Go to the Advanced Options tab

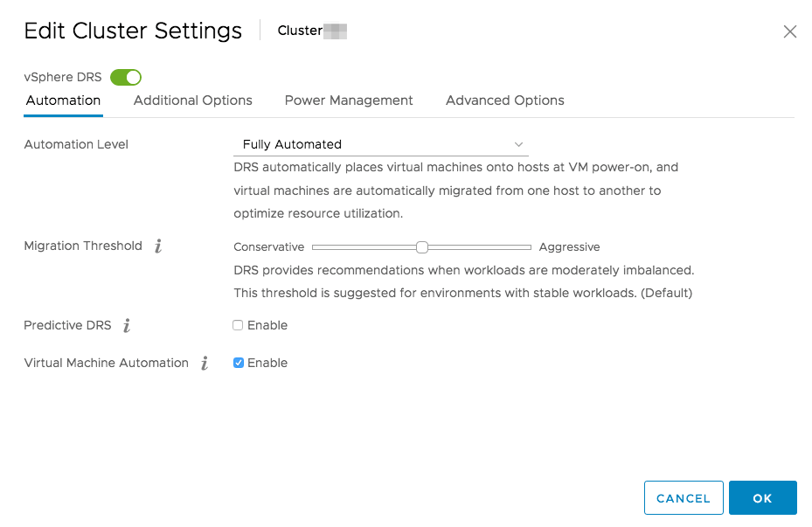505,101
